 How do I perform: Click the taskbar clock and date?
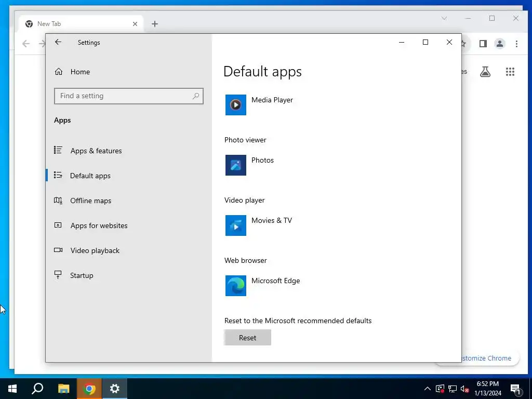[x=487, y=389]
